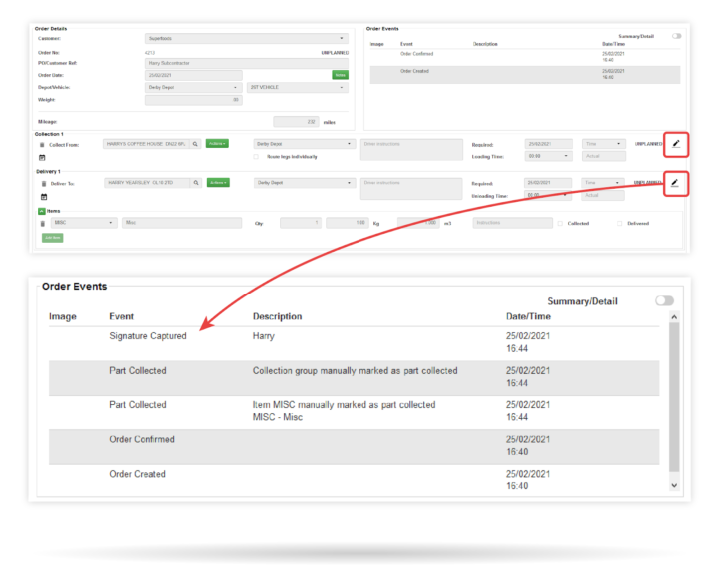Click the Collect From address field
This screenshot has width=719, height=588.
click(146, 144)
